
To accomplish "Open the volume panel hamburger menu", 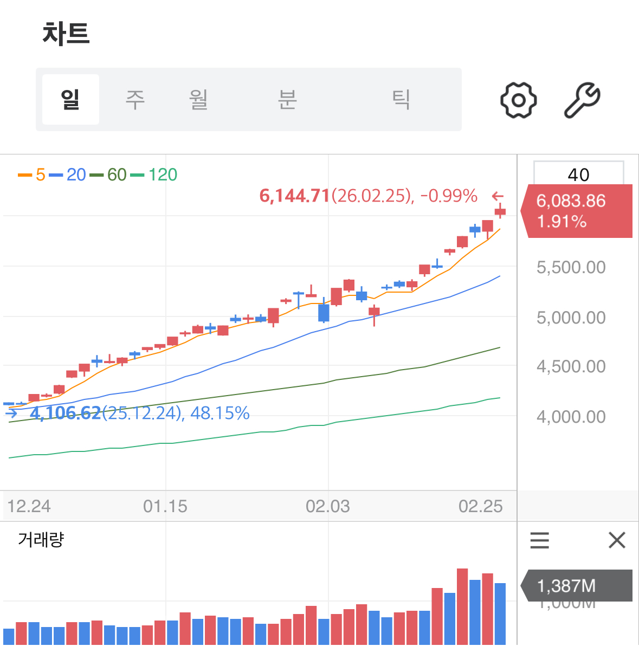I will [x=539, y=540].
